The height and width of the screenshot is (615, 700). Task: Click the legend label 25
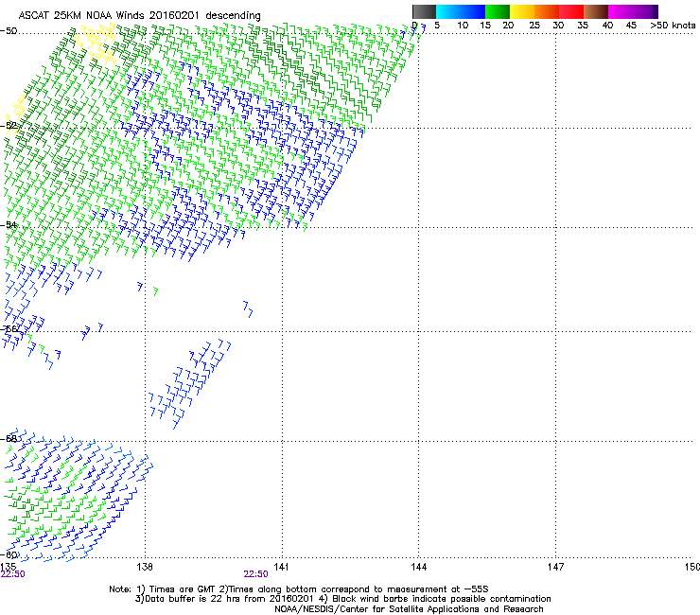tap(534, 26)
